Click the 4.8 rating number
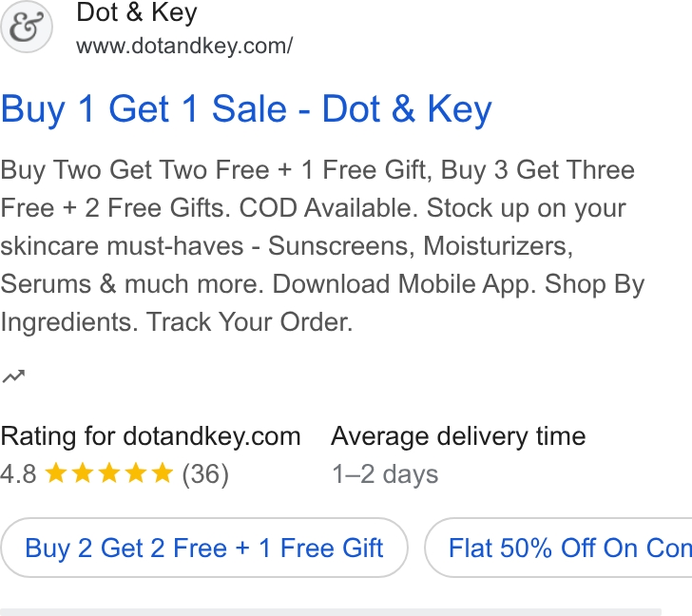 pos(18,474)
